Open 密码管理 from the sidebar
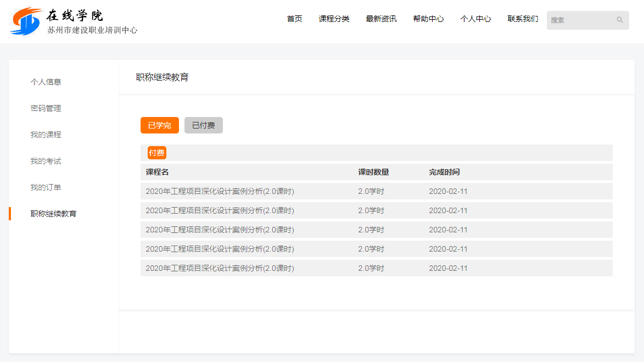This screenshot has height=362, width=644. click(x=46, y=108)
